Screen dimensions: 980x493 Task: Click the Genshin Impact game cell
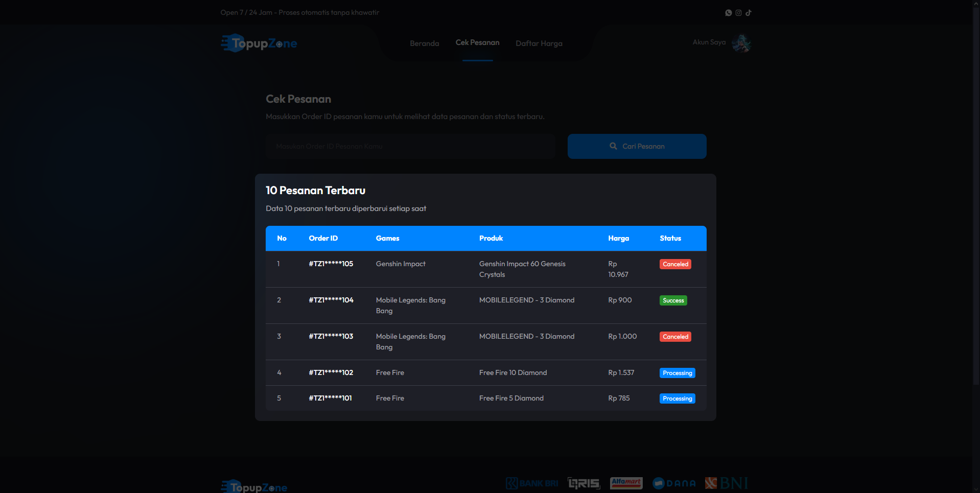tap(401, 264)
